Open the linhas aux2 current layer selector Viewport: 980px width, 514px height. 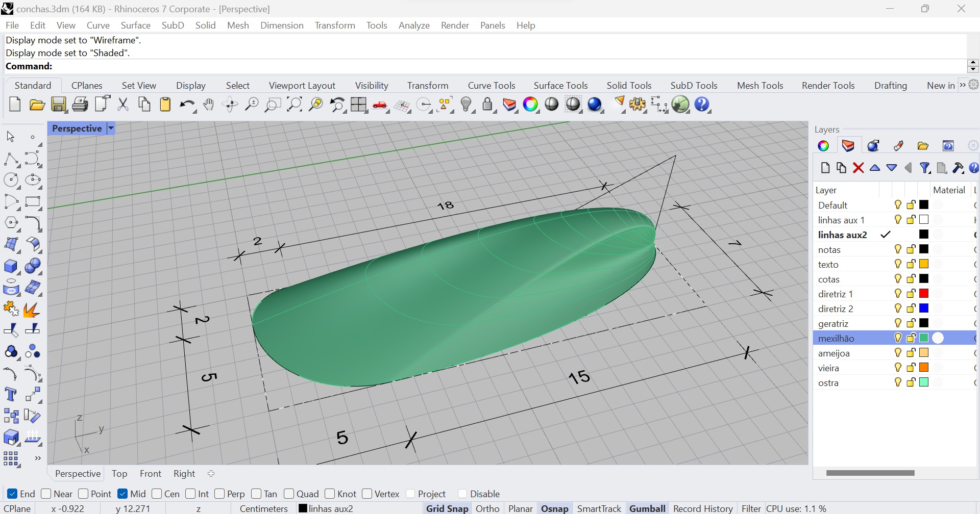tap(326, 508)
